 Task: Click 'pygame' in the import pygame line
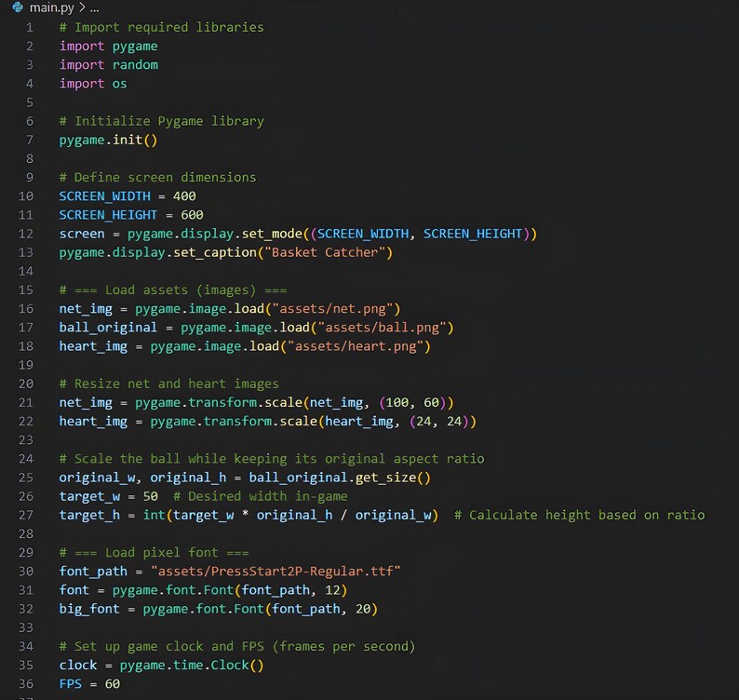pyautogui.click(x=135, y=47)
